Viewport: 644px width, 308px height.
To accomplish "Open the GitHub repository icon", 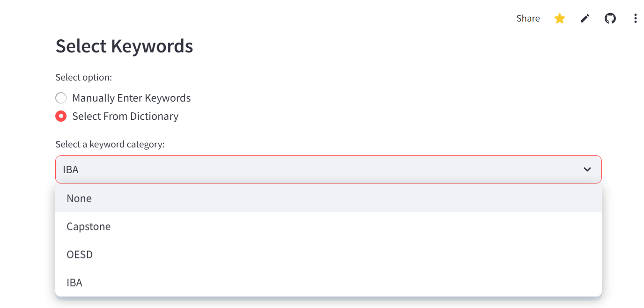I will tap(610, 18).
